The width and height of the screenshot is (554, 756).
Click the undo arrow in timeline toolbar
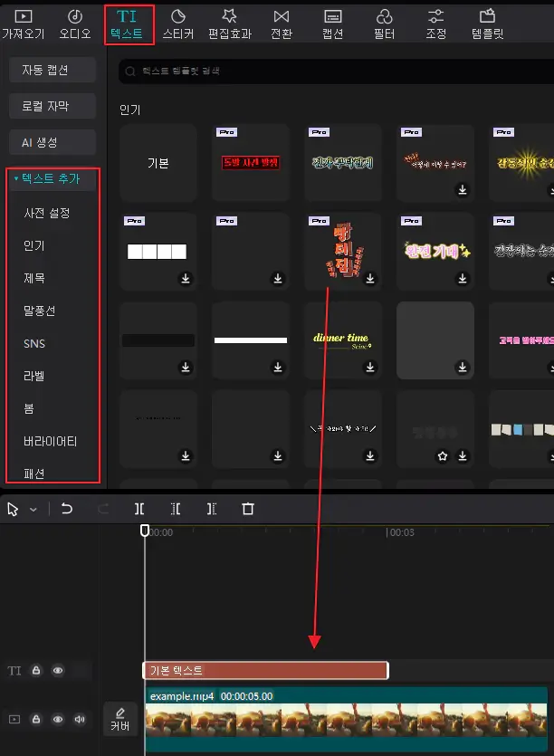67,509
